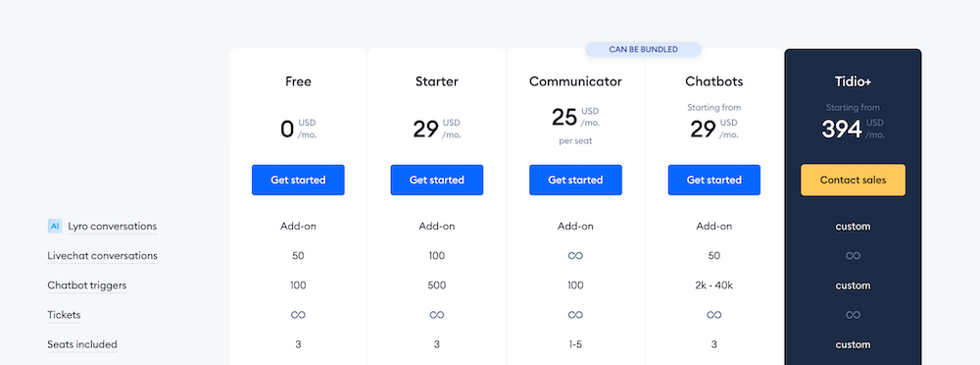This screenshot has width=980, height=365.
Task: Click Get started under Chatbots plan
Action: pyautogui.click(x=714, y=180)
